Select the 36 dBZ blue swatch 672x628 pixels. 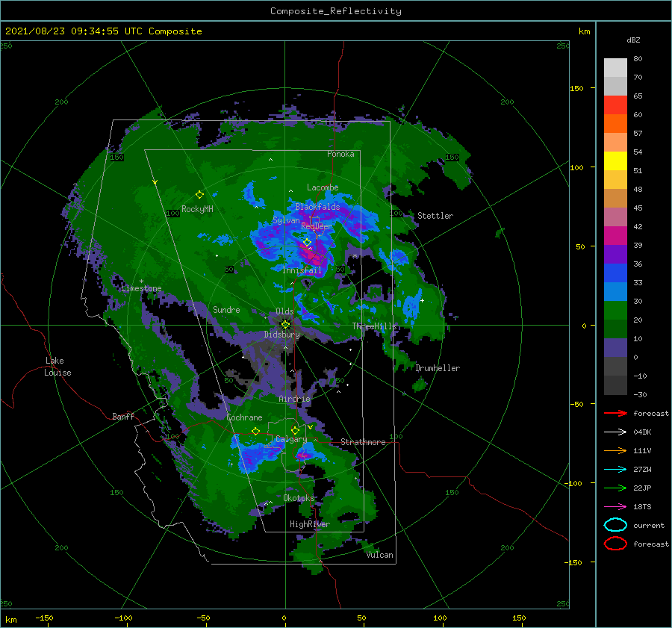(x=615, y=273)
